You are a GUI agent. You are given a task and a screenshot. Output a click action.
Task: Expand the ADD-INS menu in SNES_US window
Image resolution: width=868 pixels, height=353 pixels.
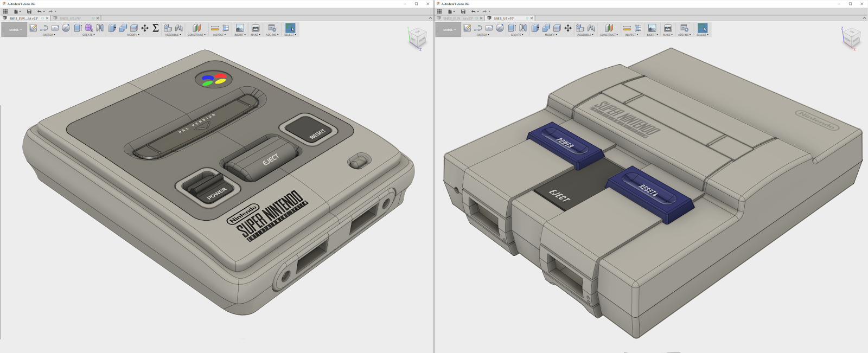pyautogui.click(x=684, y=35)
